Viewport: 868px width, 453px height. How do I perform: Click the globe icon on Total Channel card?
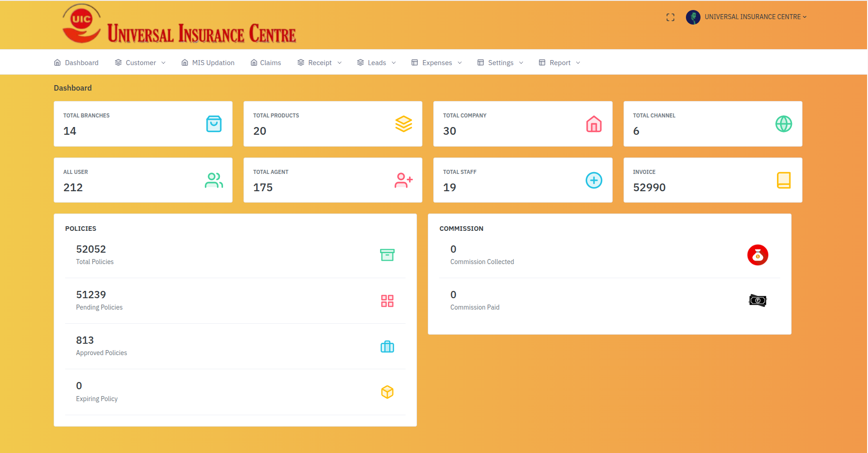(x=783, y=123)
